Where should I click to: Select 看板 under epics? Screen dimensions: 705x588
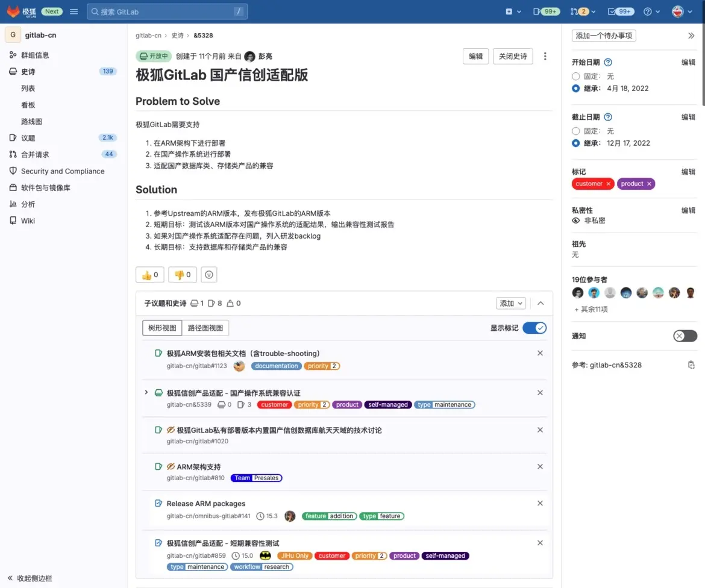pyautogui.click(x=28, y=105)
